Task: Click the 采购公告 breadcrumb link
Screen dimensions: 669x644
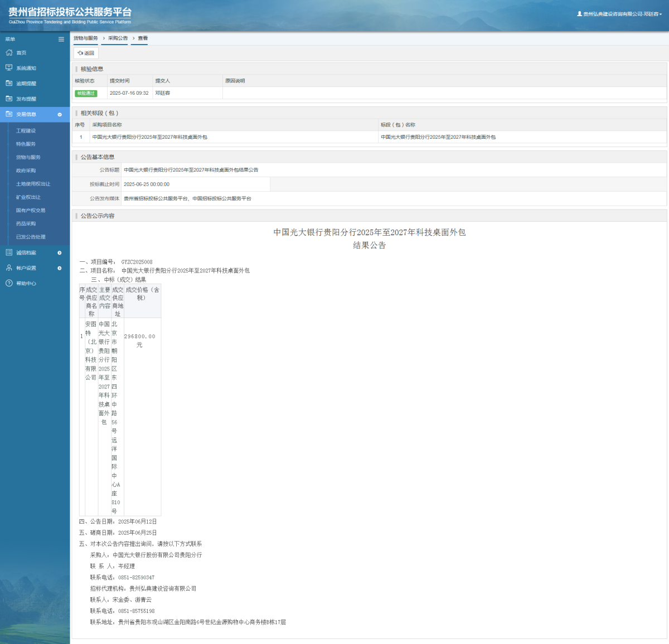Action: pyautogui.click(x=118, y=38)
